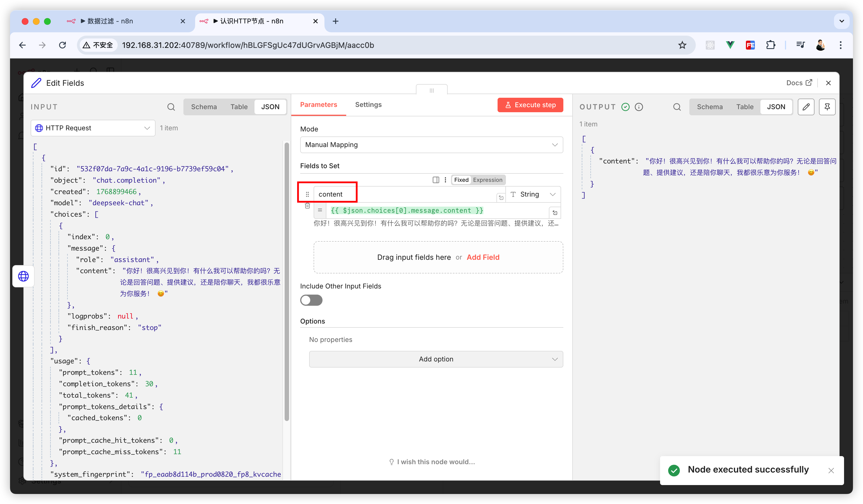This screenshot has width=863, height=504.
Task: Open the browser extensions puzzle icon
Action: 770,45
